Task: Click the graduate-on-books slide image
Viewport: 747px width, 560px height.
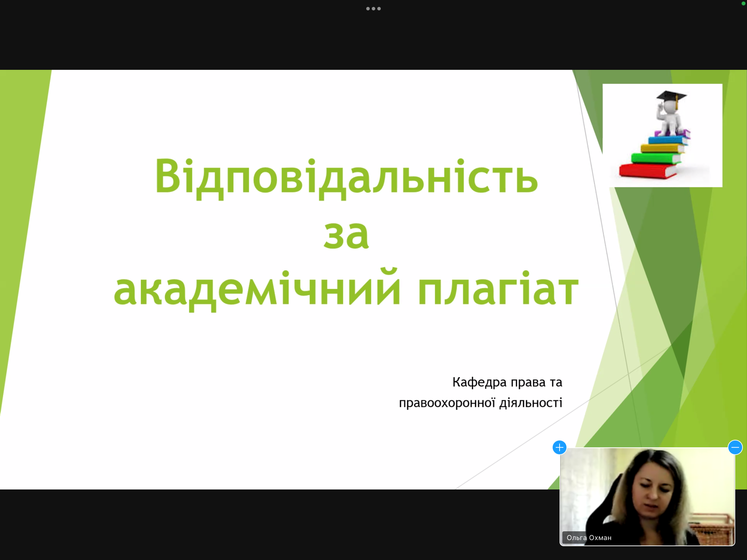Action: click(662, 135)
